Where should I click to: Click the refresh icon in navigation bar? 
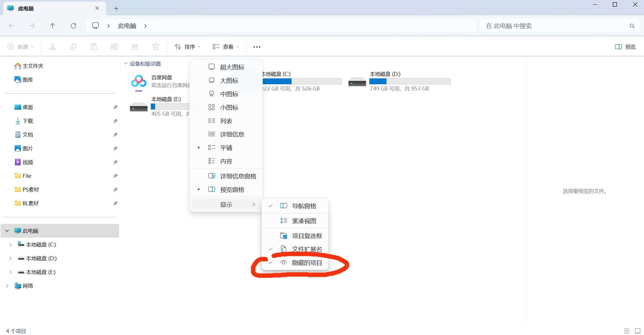[x=73, y=26]
